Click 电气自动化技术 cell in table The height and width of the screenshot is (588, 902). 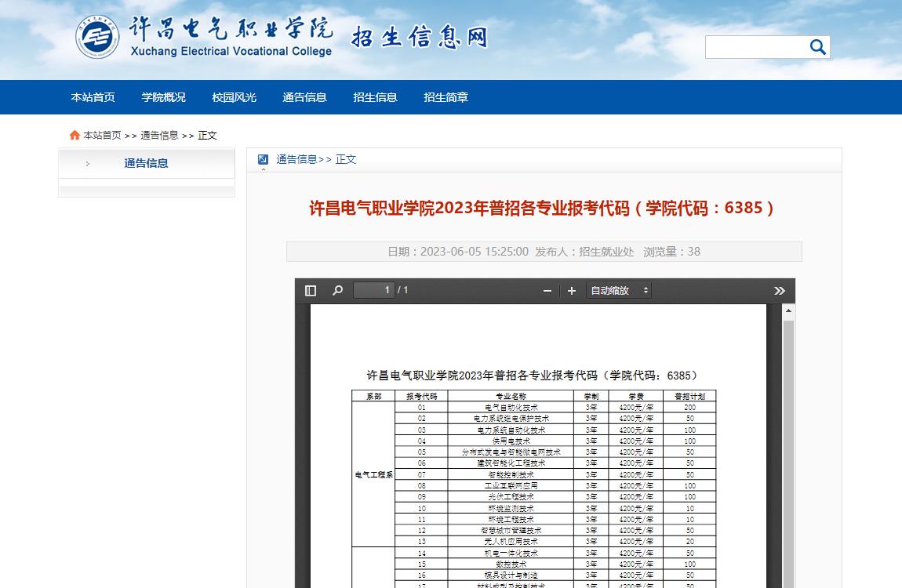[x=511, y=407]
